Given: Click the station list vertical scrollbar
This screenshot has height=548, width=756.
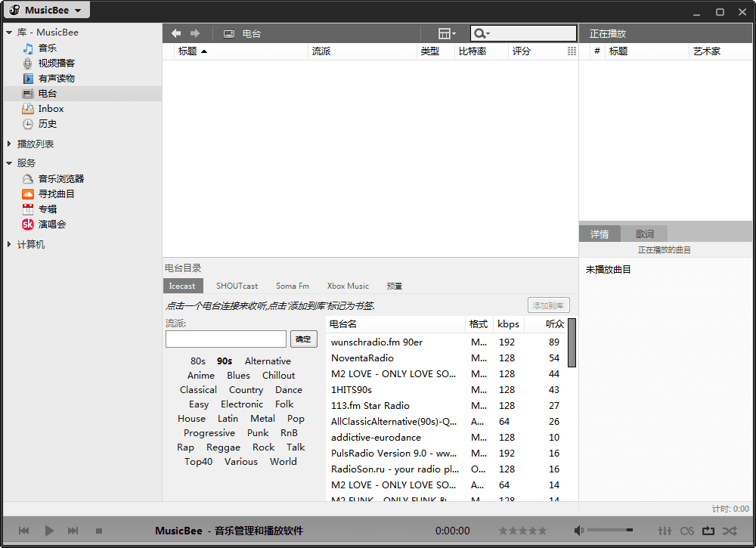Looking at the screenshot, I should coord(572,342).
